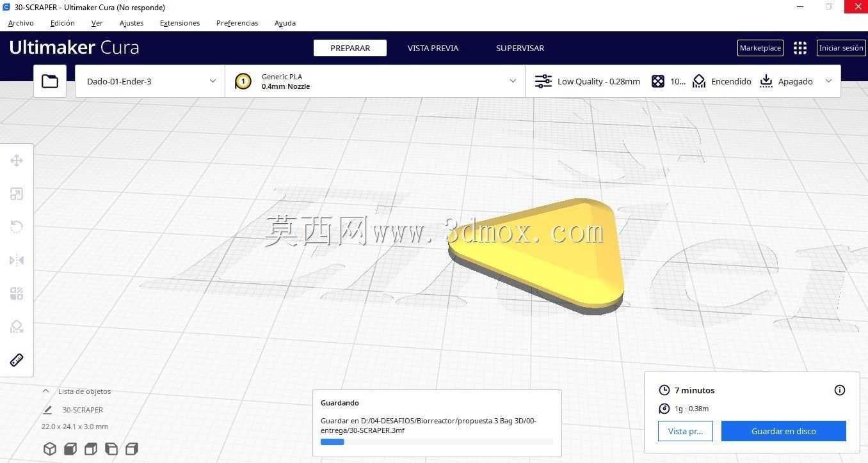Switch to front view cube
This screenshot has width=868, height=463.
[70, 448]
